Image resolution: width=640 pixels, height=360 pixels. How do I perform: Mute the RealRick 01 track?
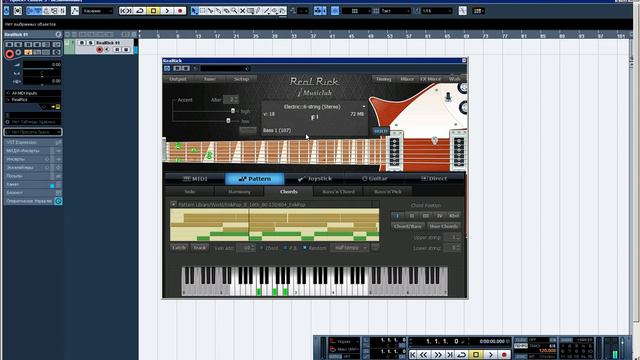[x=82, y=42]
